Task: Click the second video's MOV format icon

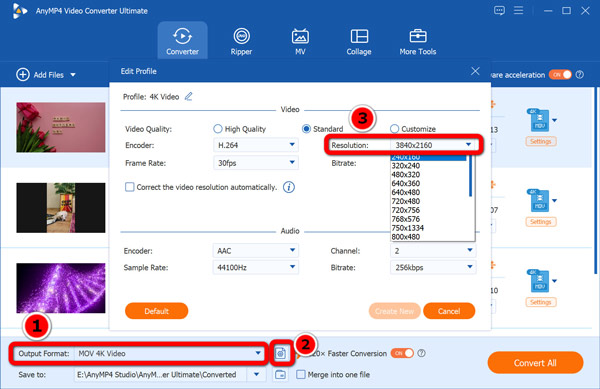Action: point(539,200)
